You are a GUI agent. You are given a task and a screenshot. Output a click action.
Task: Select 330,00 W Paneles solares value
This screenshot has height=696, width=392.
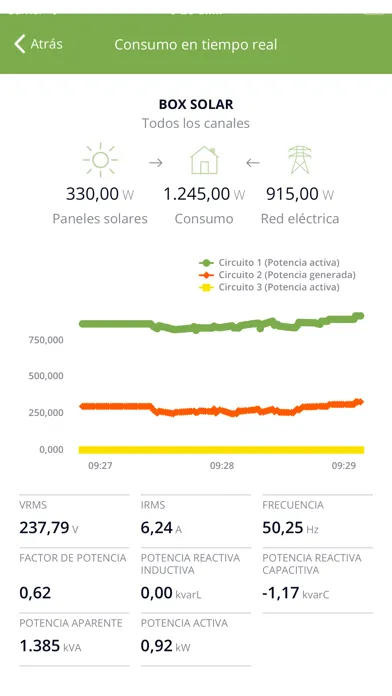click(100, 194)
